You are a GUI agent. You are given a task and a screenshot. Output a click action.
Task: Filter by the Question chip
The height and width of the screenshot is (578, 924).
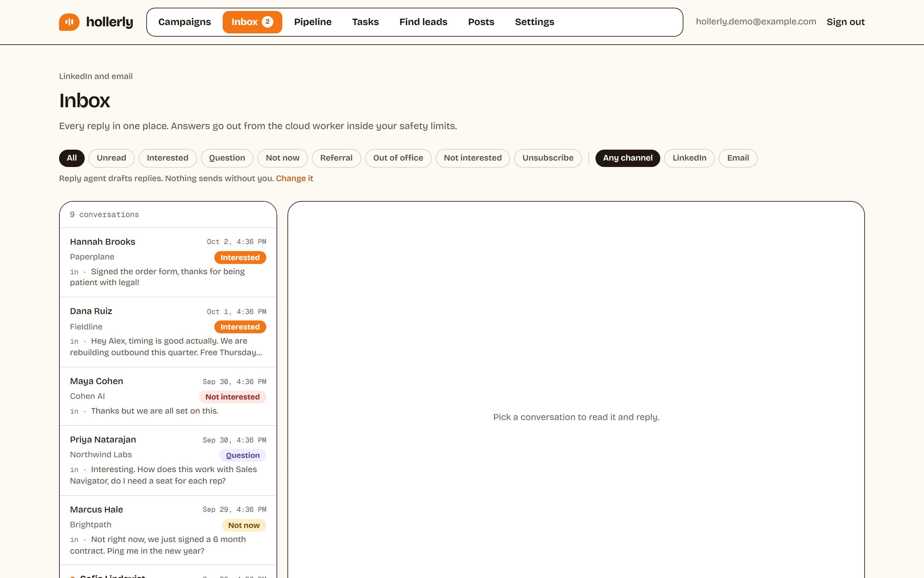(227, 158)
